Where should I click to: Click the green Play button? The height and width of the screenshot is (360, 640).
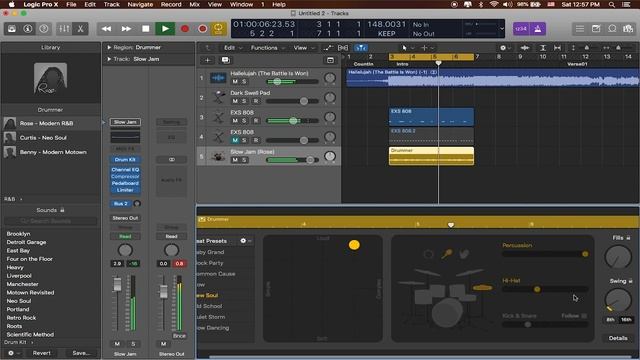[x=165, y=29]
